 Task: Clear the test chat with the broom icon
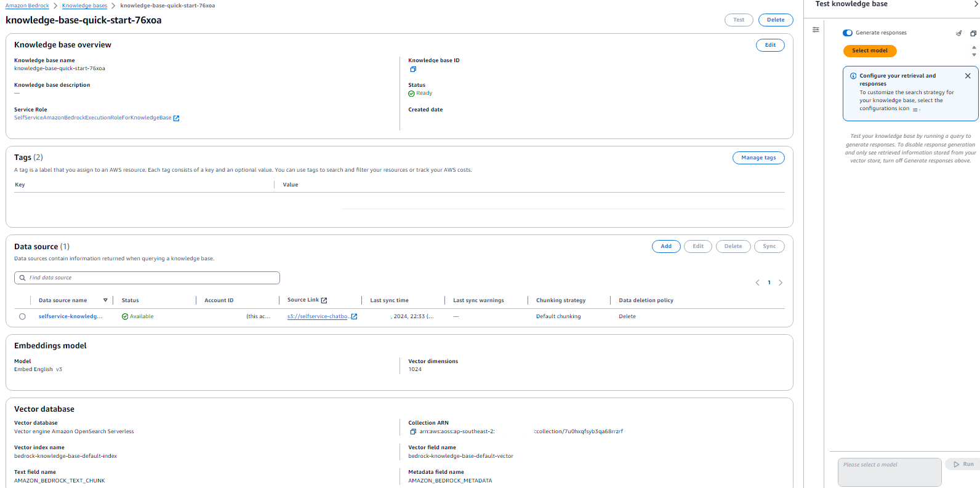[958, 33]
